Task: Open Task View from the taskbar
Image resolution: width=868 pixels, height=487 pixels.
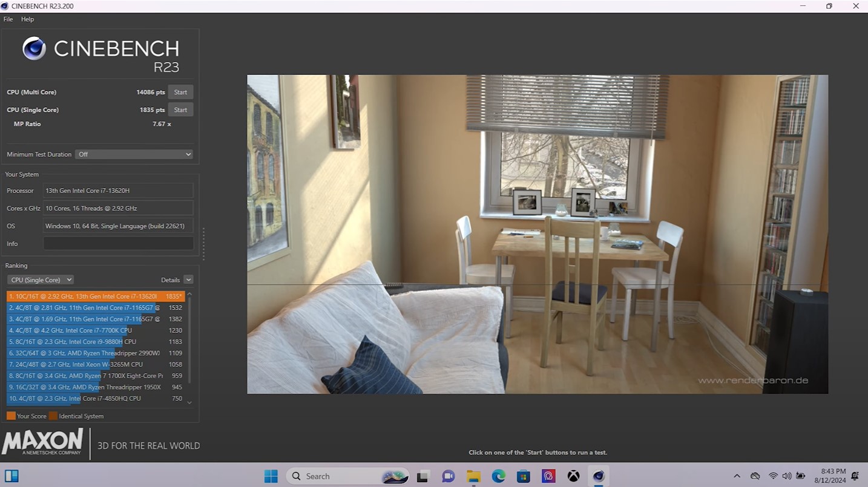Action: (x=423, y=476)
